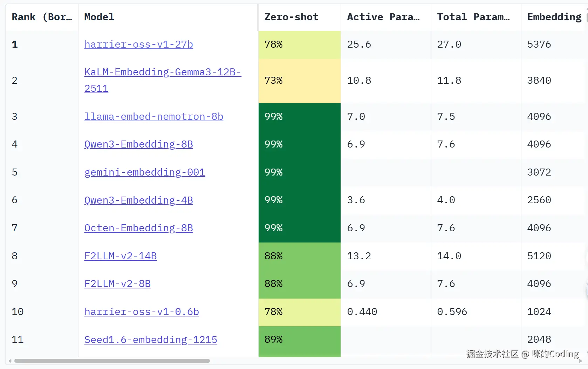Select the 3.6 active parameters value

pos(356,200)
